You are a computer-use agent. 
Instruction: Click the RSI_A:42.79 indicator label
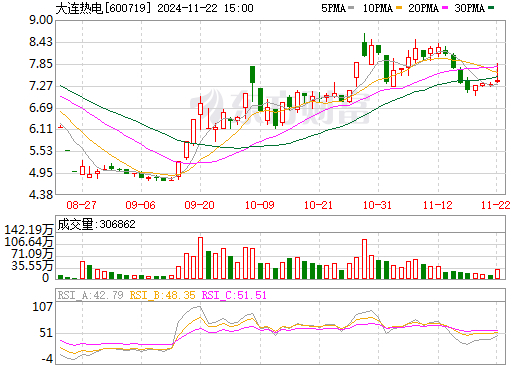click(91, 295)
